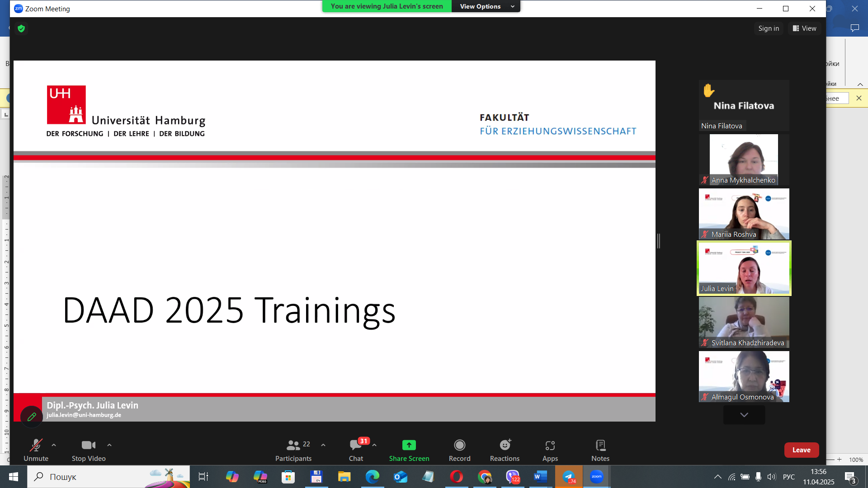The image size is (868, 488).
Task: Select Svitlana Khadzhiradeva video thumbnail
Action: click(x=744, y=322)
